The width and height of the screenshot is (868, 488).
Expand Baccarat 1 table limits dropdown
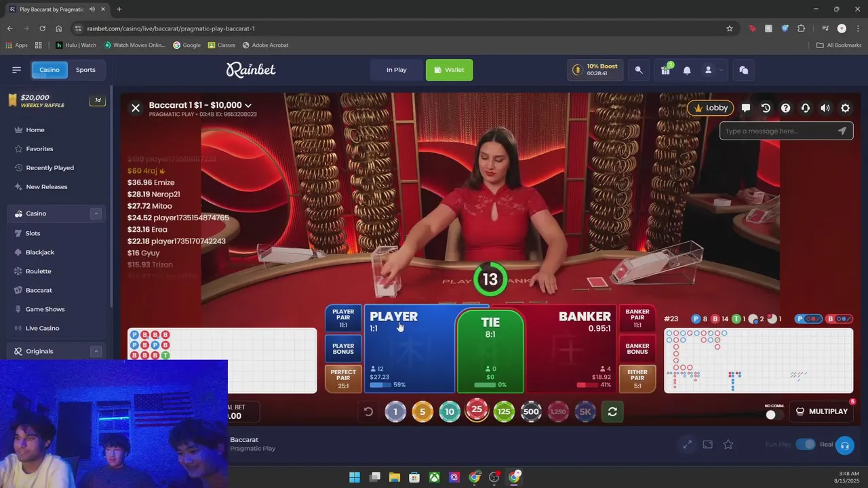248,105
